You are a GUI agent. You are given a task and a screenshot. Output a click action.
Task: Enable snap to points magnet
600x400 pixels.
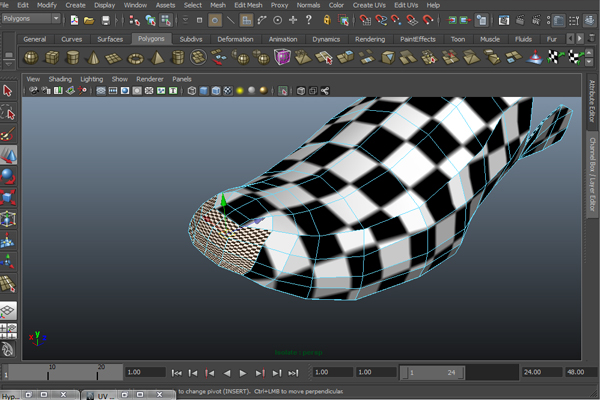pyautogui.click(x=396, y=20)
